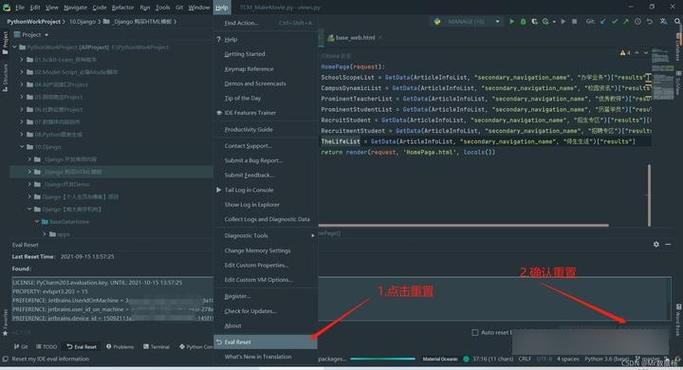This screenshot has height=370, width=683.
Task: Click 4 spaces indent status entry
Action: 568,359
